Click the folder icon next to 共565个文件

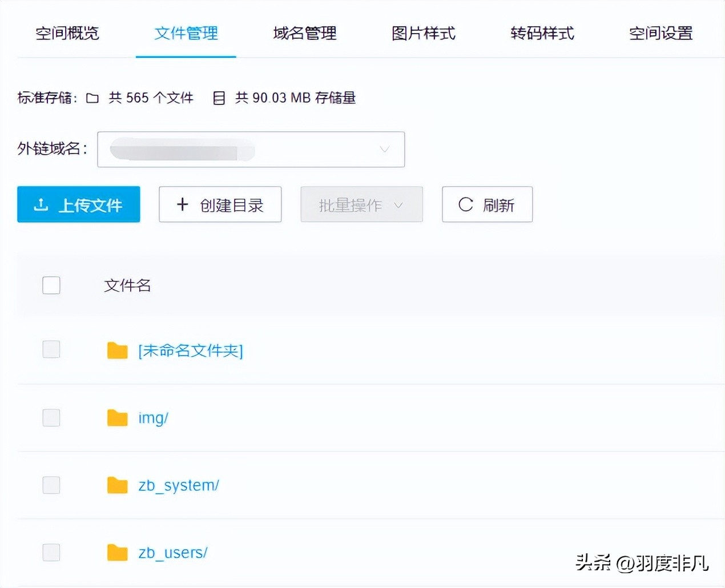coord(92,98)
